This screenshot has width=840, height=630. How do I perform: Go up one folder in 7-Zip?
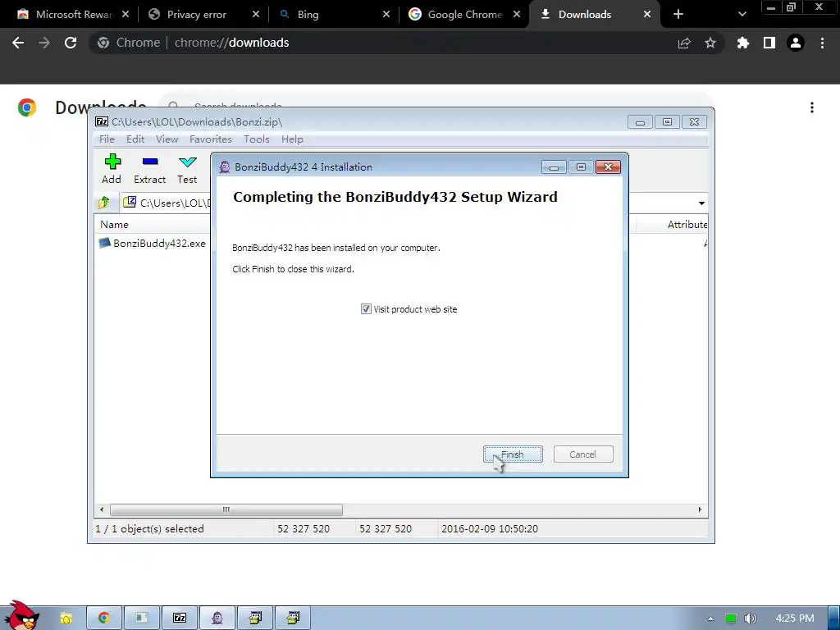click(x=104, y=203)
